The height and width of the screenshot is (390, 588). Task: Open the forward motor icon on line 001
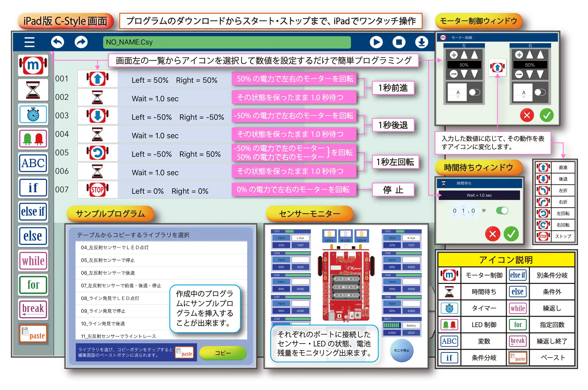(x=98, y=79)
